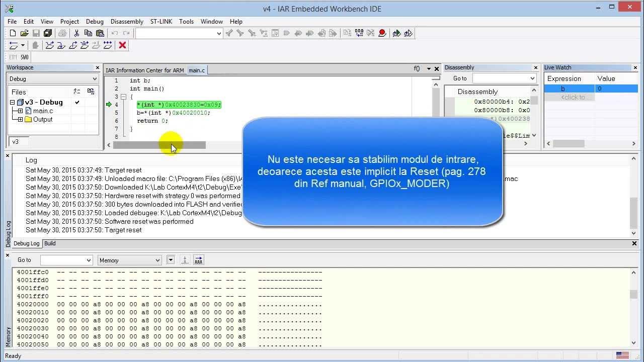Click the Cut scissors icon
Image resolution: width=644 pixels, height=362 pixels.
(x=76, y=33)
